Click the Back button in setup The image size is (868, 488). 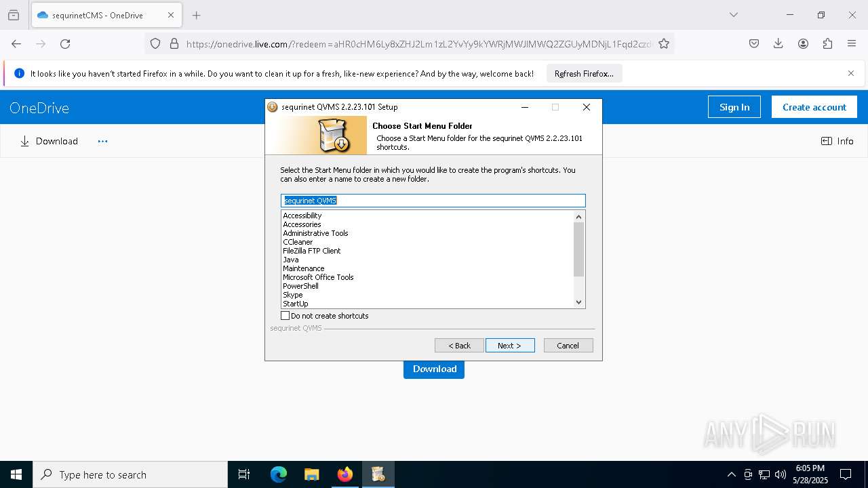(x=459, y=346)
